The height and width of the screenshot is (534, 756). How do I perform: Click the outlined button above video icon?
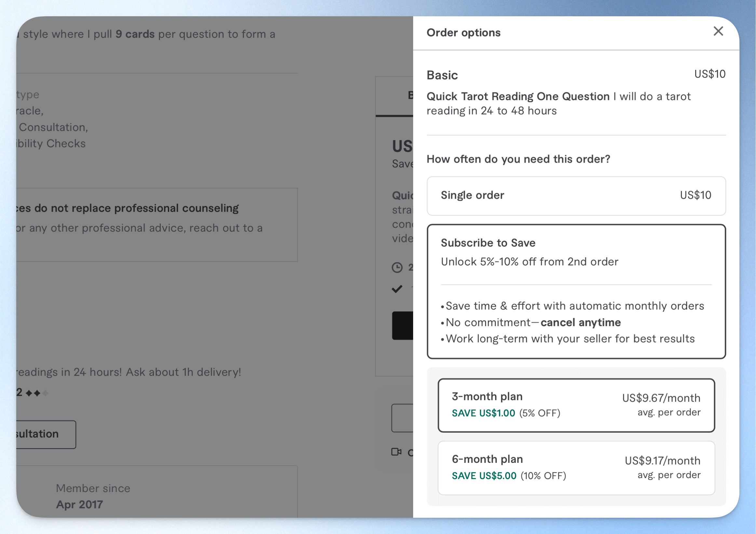(x=402, y=418)
